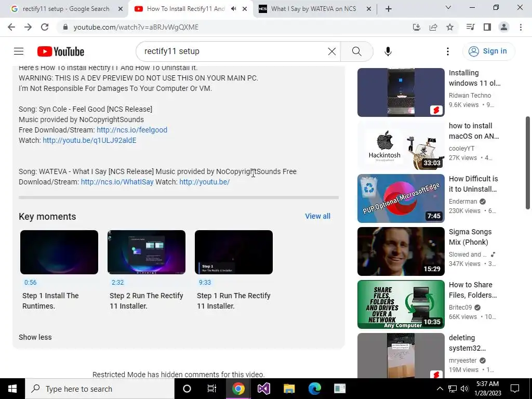This screenshot has width=532, height=399.
Task: Open Cortana circle icon on taskbar
Action: [187, 389]
